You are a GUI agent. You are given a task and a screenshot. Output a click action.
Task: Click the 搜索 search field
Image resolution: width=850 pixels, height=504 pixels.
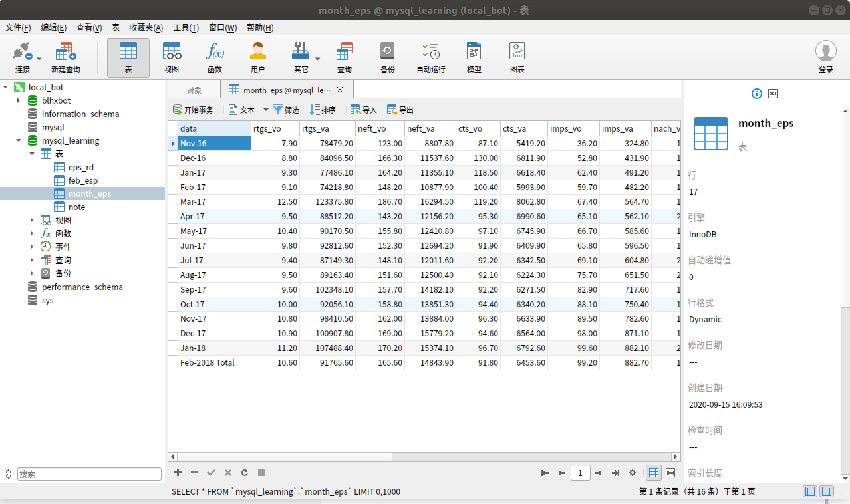89,474
